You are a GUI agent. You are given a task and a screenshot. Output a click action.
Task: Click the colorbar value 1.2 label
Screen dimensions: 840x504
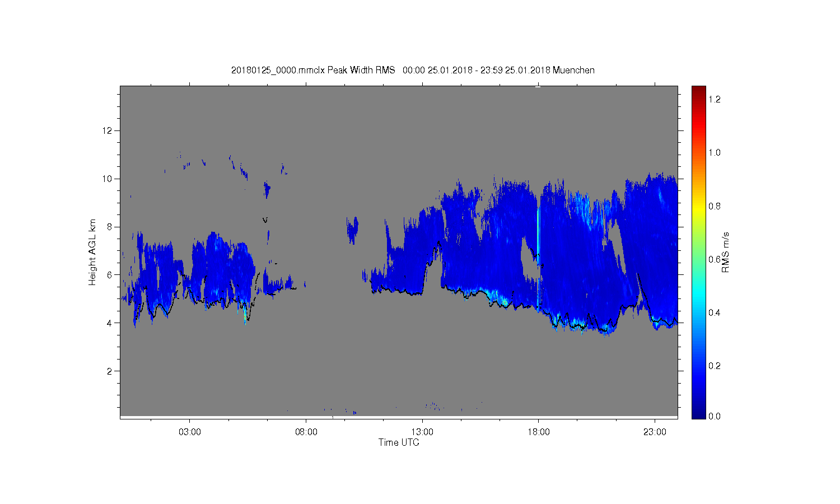(714, 99)
